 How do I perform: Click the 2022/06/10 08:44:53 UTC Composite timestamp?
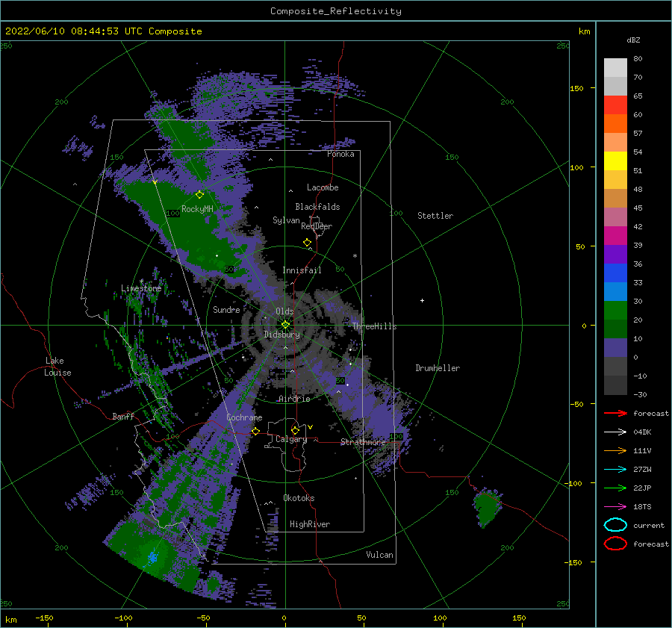coord(103,31)
